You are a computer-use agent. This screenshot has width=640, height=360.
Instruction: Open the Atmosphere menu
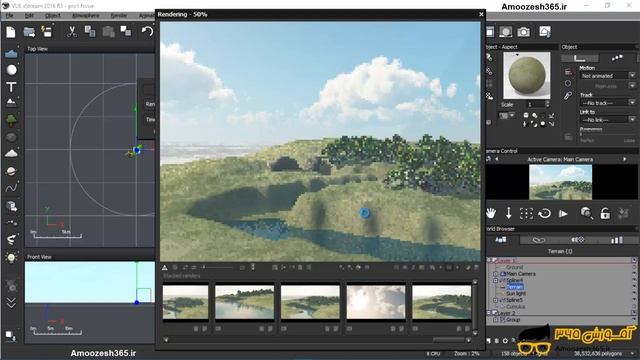pyautogui.click(x=85, y=15)
